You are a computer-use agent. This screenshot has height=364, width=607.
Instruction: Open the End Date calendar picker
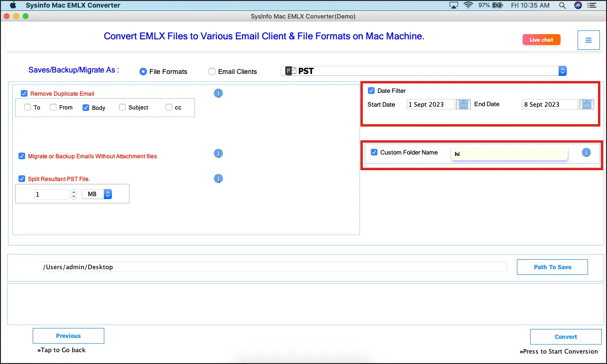point(587,104)
